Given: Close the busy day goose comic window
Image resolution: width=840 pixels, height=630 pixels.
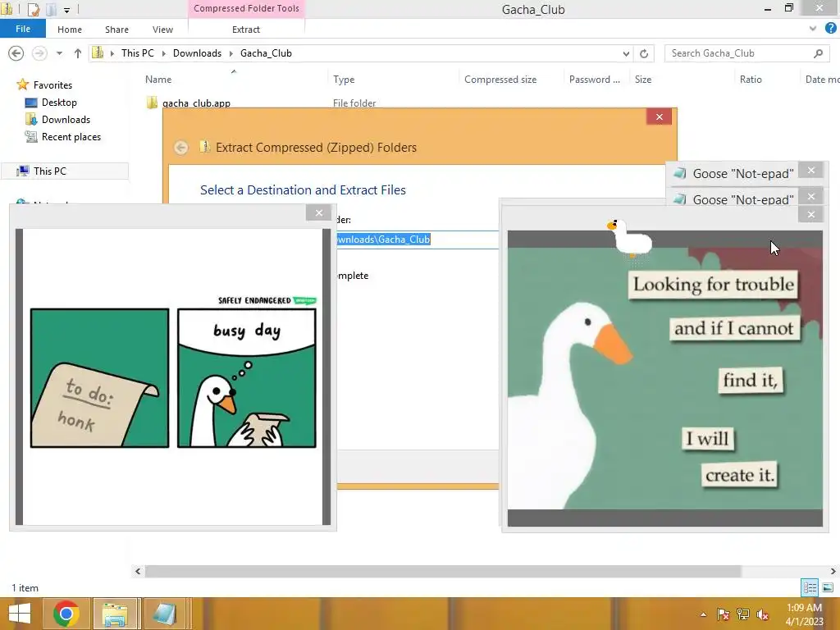Looking at the screenshot, I should click(319, 212).
